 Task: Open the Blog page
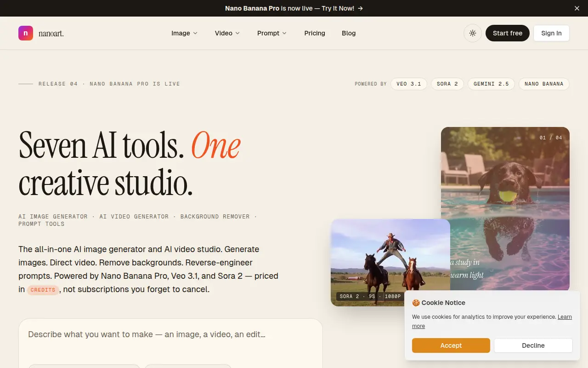(x=349, y=33)
